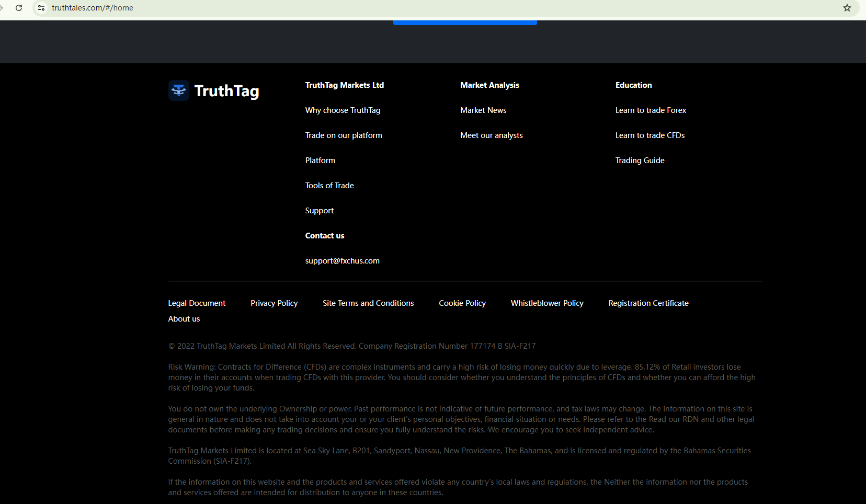Go to Market News
This screenshot has width=866, height=504.
coord(483,110)
